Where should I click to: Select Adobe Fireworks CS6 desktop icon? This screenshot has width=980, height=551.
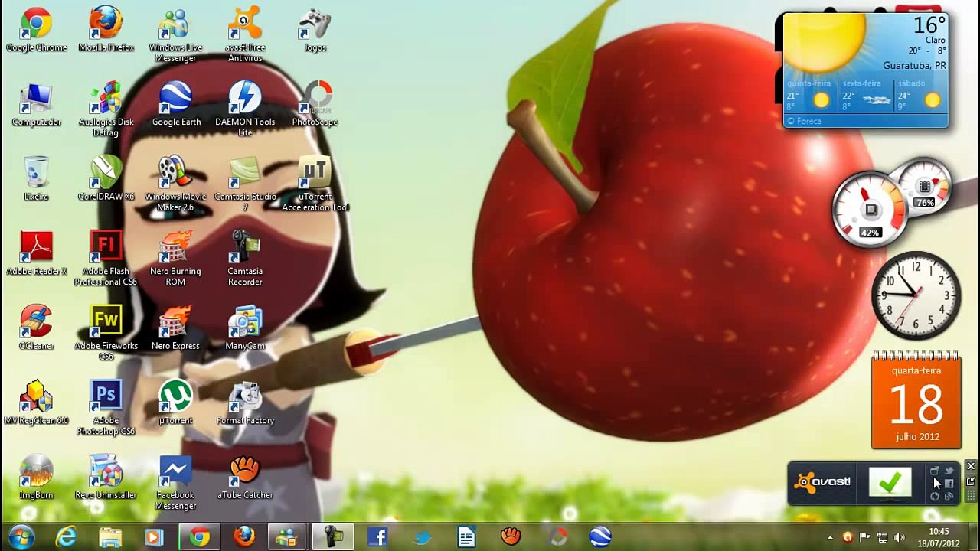click(106, 334)
